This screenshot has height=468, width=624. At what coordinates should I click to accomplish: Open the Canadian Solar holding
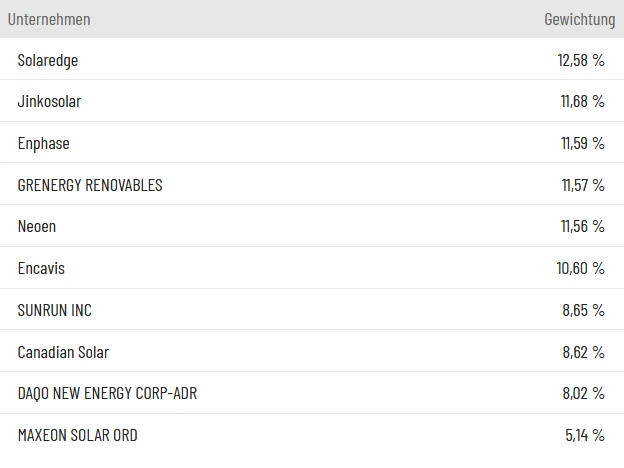(x=64, y=352)
